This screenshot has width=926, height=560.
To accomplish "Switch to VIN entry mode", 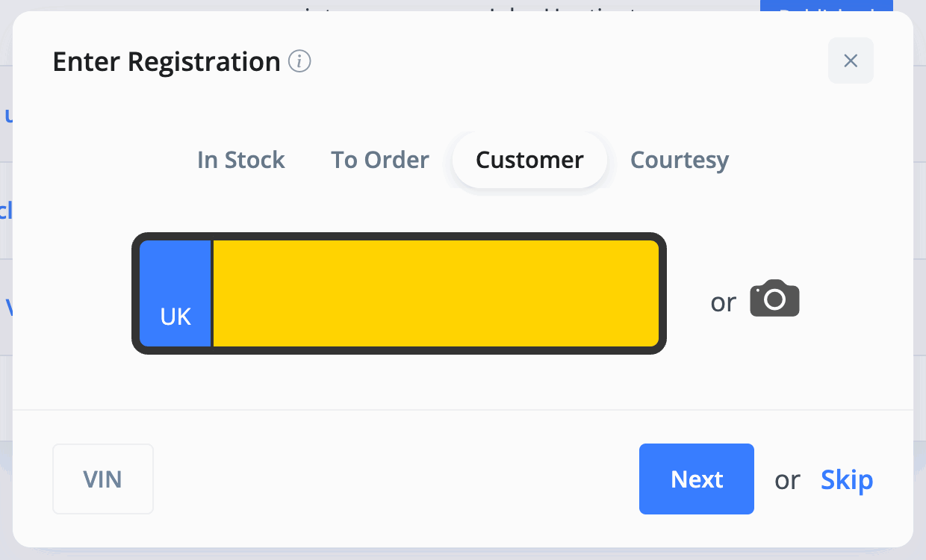I will 103,479.
